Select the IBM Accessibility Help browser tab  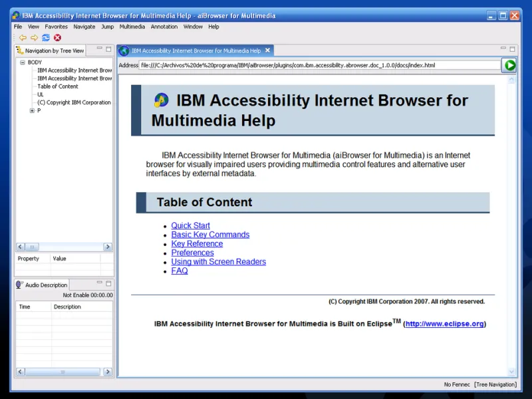point(196,51)
